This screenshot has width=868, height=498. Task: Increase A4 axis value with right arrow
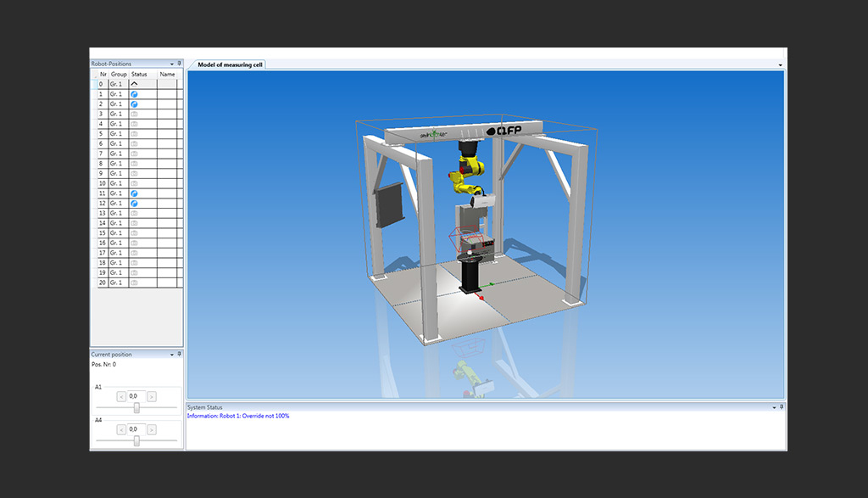point(152,429)
